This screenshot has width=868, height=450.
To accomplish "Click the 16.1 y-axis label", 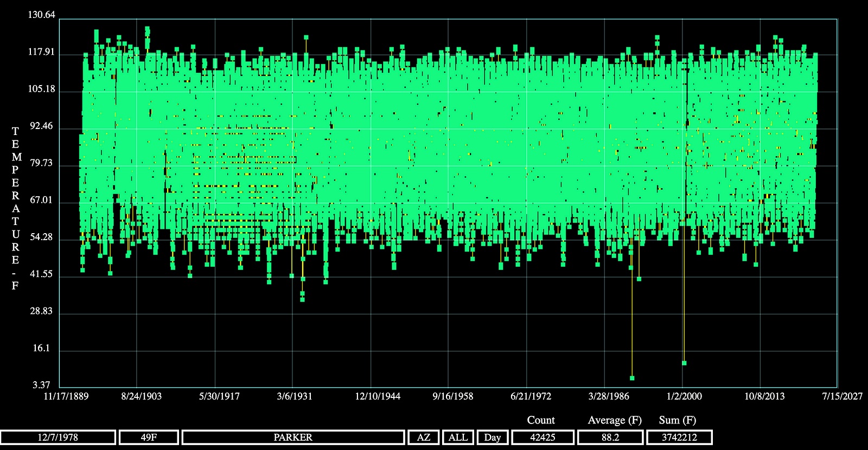I will click(x=41, y=348).
